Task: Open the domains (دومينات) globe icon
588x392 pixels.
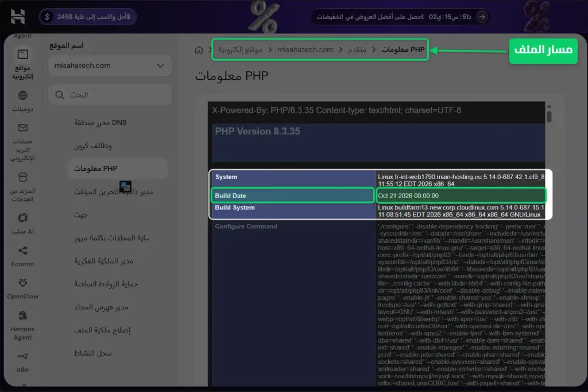Action: coord(22,96)
